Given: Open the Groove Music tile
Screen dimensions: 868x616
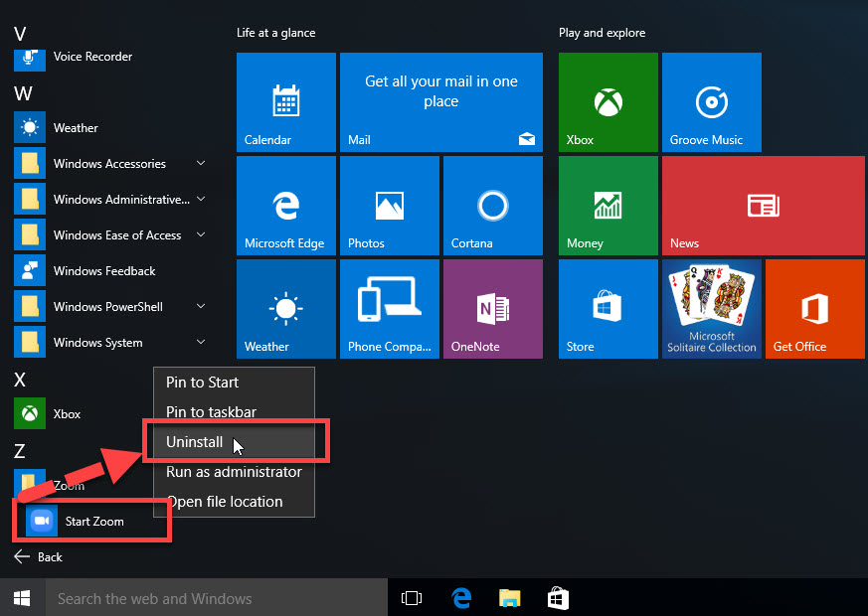Looking at the screenshot, I should [711, 102].
